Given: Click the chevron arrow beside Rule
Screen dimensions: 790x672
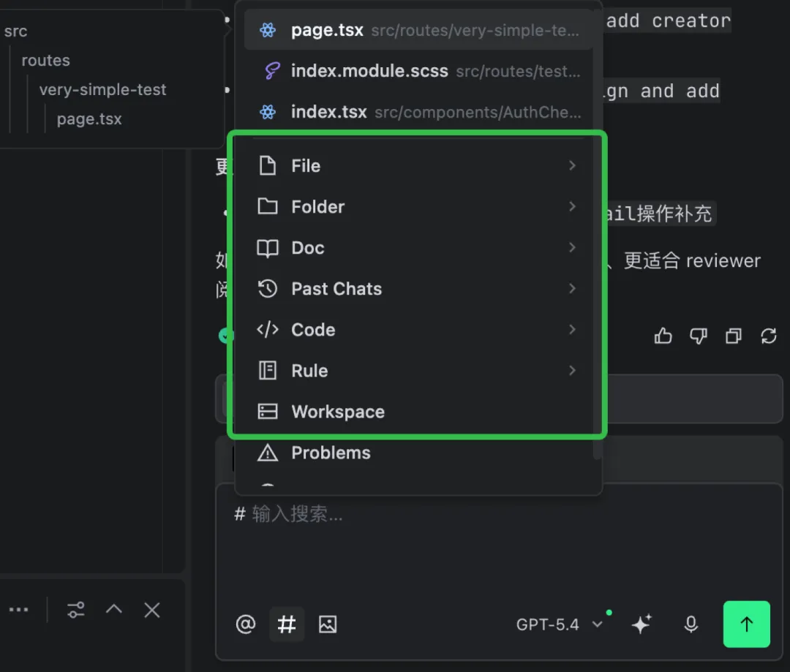Looking at the screenshot, I should point(572,371).
